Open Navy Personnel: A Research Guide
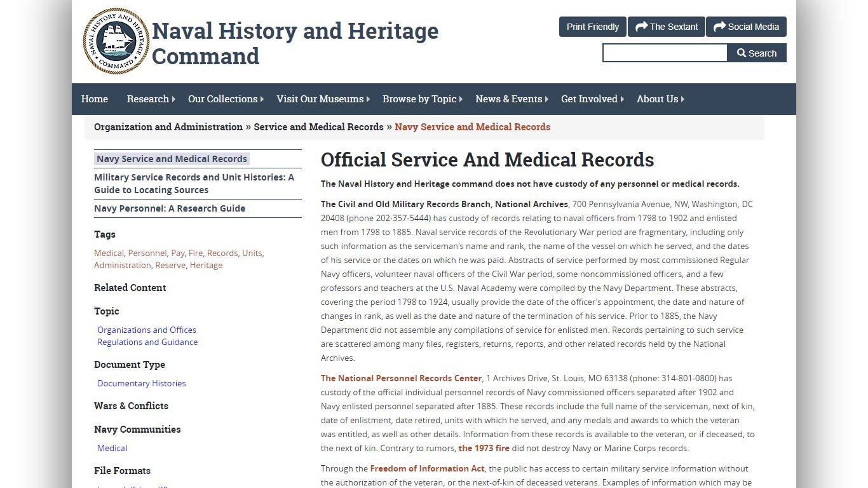Screen dimensions: 868x488 tap(170, 208)
